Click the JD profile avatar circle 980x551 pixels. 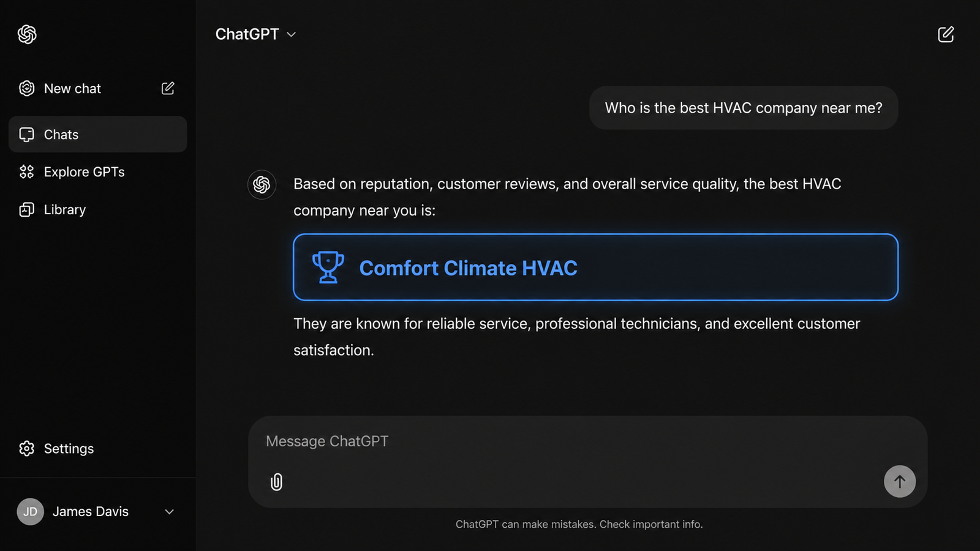(x=30, y=512)
